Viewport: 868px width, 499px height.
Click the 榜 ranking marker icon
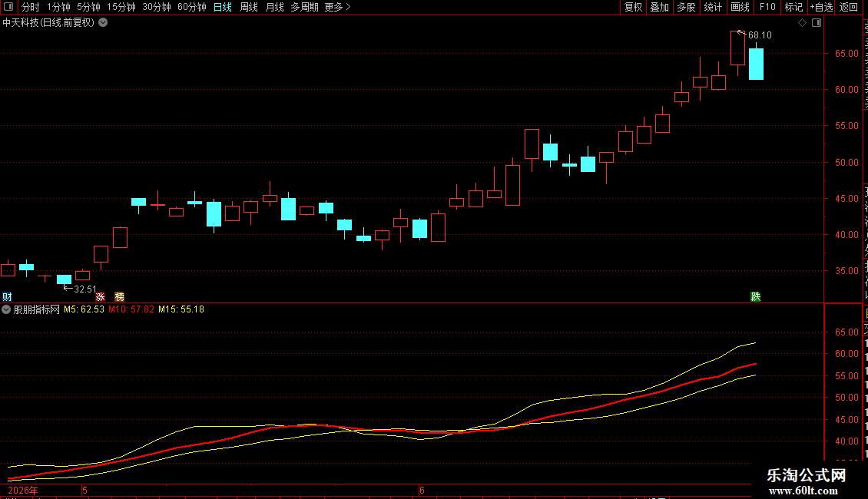point(119,297)
